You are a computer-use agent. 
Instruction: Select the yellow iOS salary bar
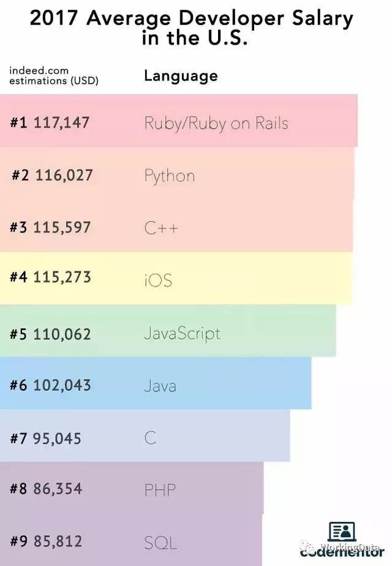click(176, 278)
